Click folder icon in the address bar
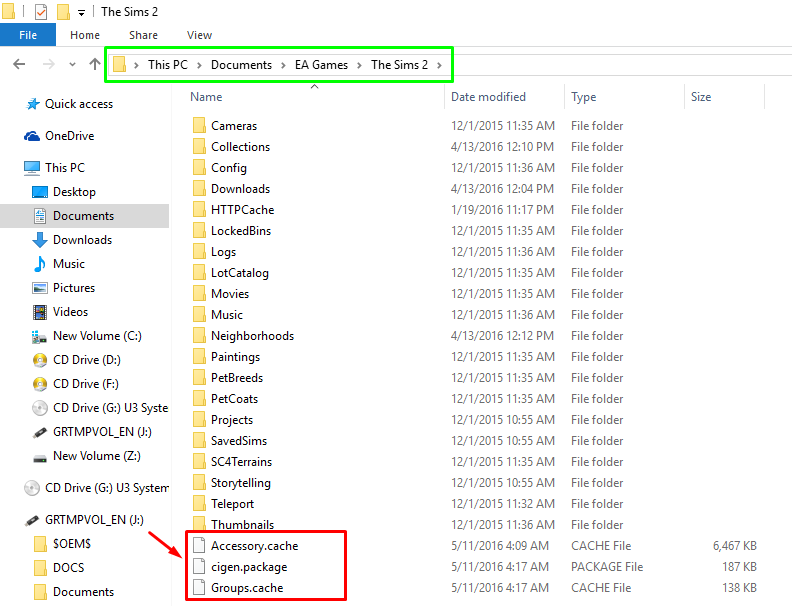This screenshot has height=606, width=792. click(119, 65)
